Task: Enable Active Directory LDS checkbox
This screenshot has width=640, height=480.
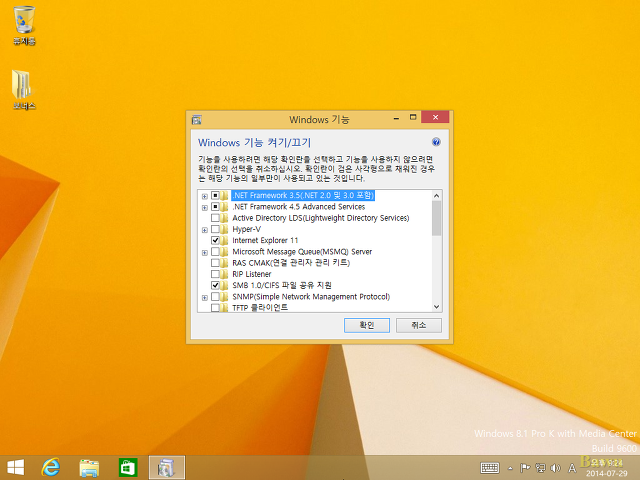Action: 215,218
